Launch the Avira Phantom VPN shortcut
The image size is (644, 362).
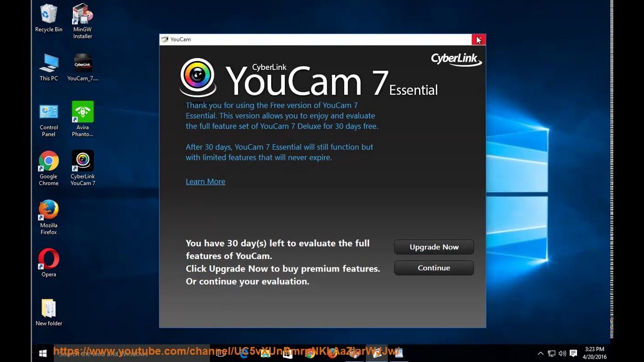coord(83,120)
